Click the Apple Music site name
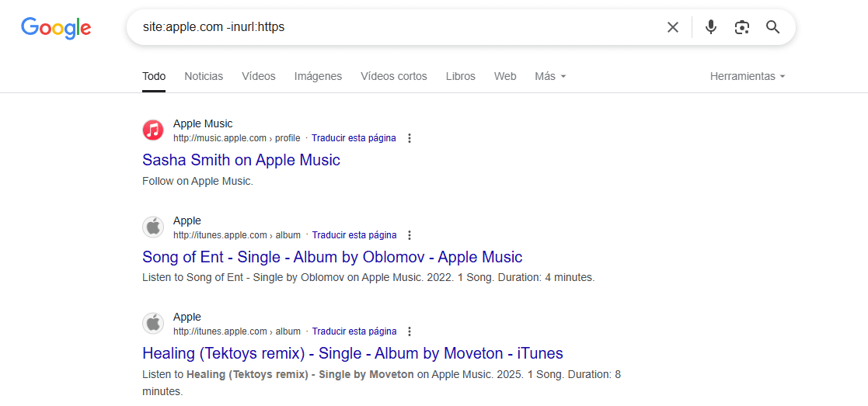Screen dimensions: 868x406 tap(203, 124)
